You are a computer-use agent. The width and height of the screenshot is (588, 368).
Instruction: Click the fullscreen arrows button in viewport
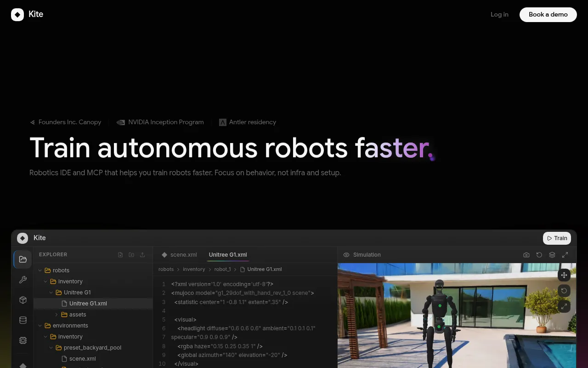pyautogui.click(x=564, y=306)
